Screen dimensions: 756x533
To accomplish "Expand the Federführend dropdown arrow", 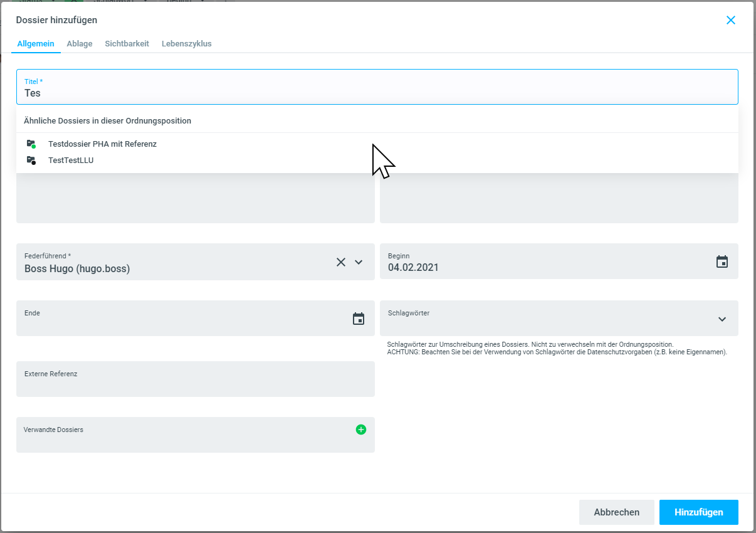I will click(359, 262).
